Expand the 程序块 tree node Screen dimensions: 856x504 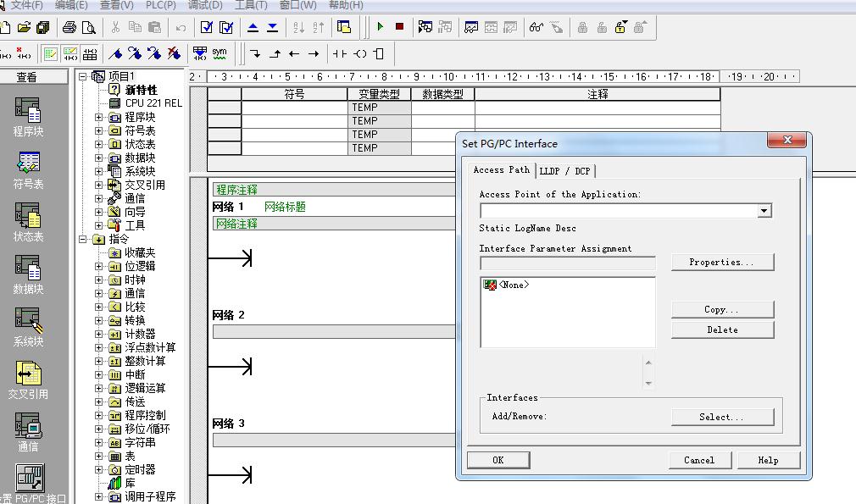(98, 117)
